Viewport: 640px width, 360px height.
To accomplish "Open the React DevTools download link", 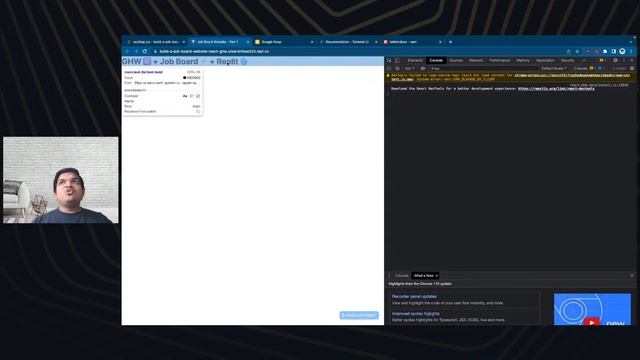I will (556, 89).
